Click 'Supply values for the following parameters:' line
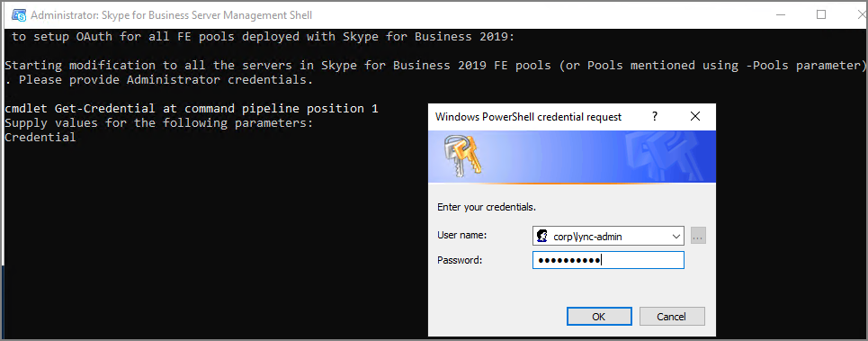The height and width of the screenshot is (341, 868). coord(159,123)
